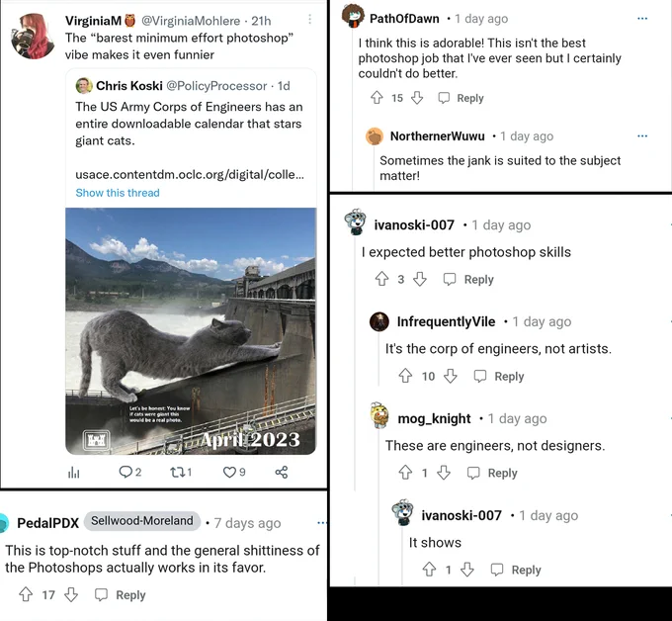Upvote PedalPDX's comment with 17 points

[26, 594]
